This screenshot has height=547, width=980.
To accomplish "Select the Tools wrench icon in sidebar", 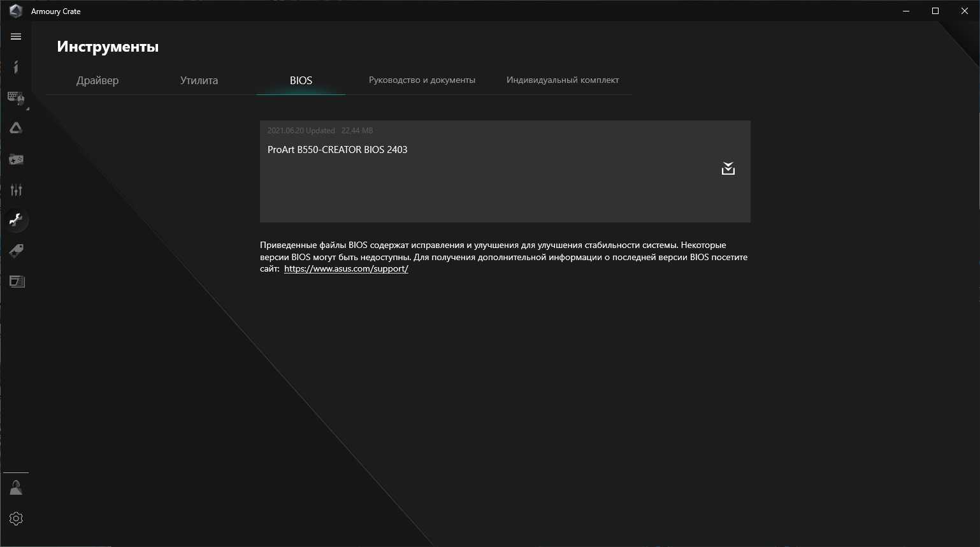I will click(x=16, y=221).
